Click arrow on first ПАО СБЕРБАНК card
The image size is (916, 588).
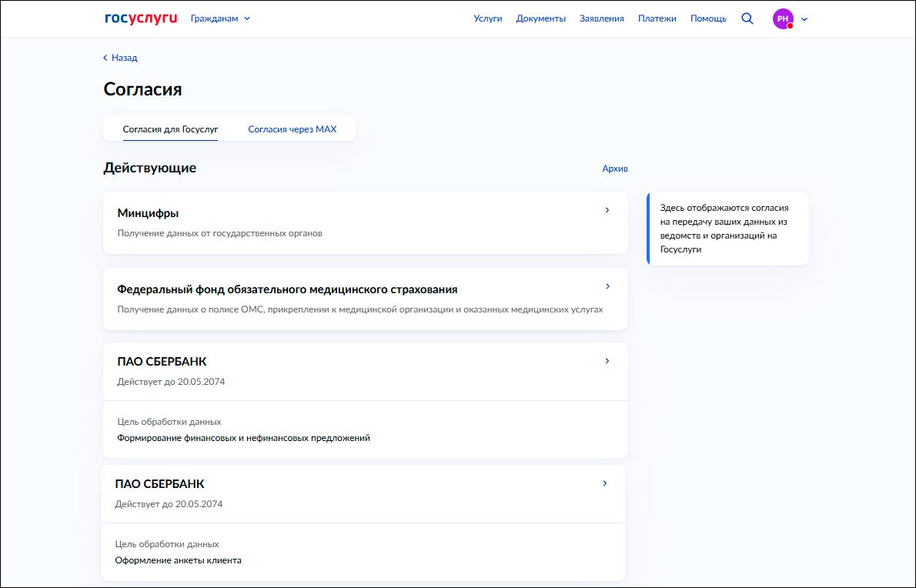click(x=607, y=361)
